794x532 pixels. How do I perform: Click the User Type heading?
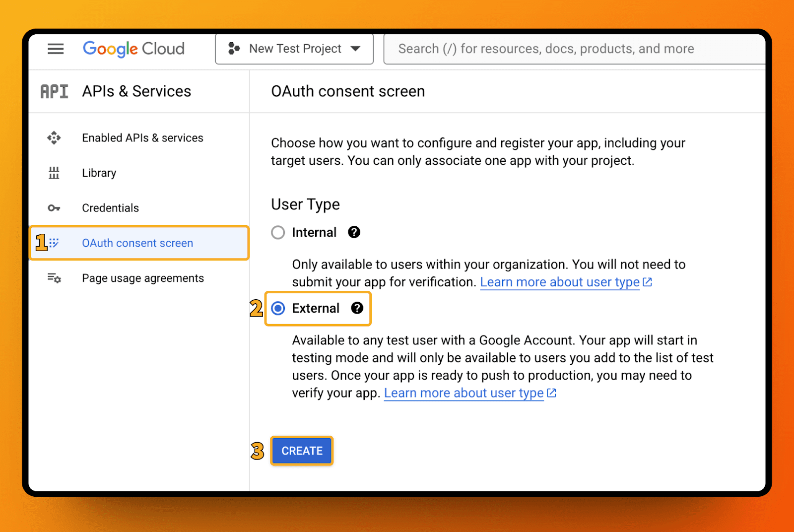click(305, 204)
